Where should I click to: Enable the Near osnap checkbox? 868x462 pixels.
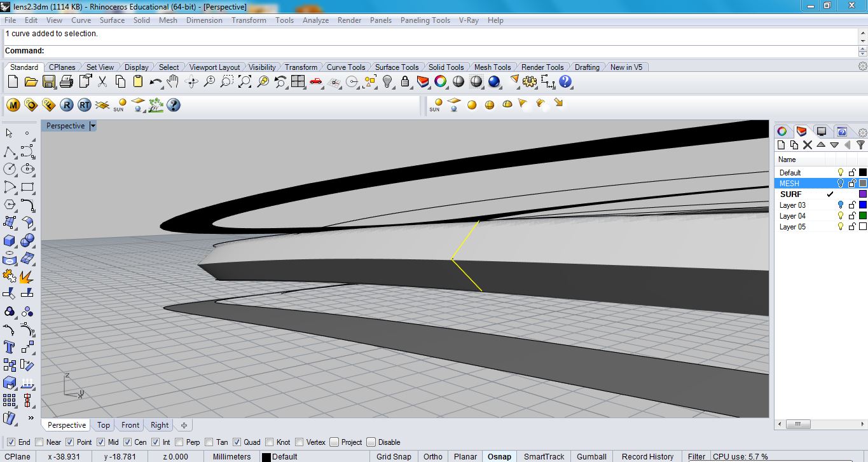coord(39,442)
